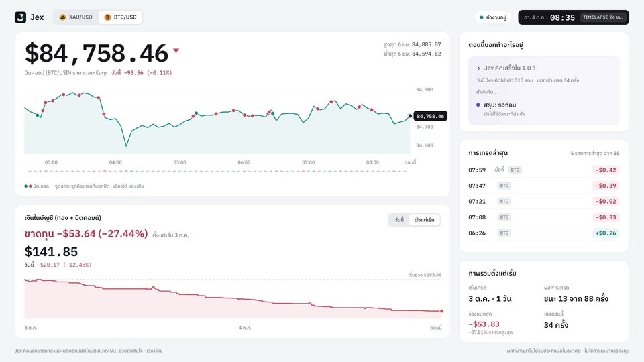644x362 pixels.
Task: Click the 07:00 time axis label
Action: tap(308, 162)
